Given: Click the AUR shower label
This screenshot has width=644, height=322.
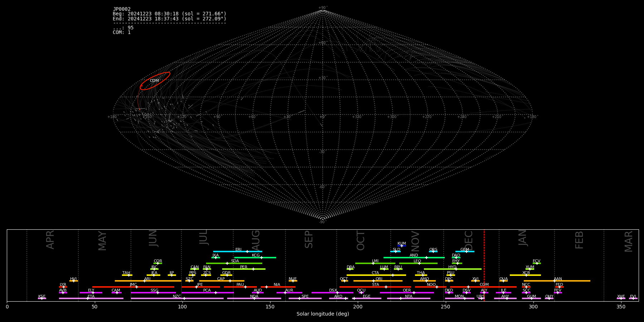Looking at the screenshot, I should [289, 291].
